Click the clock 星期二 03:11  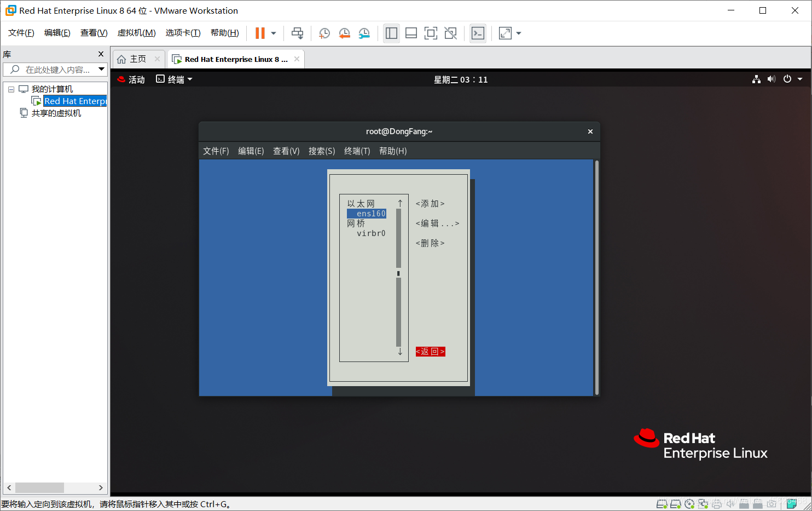[461, 79]
